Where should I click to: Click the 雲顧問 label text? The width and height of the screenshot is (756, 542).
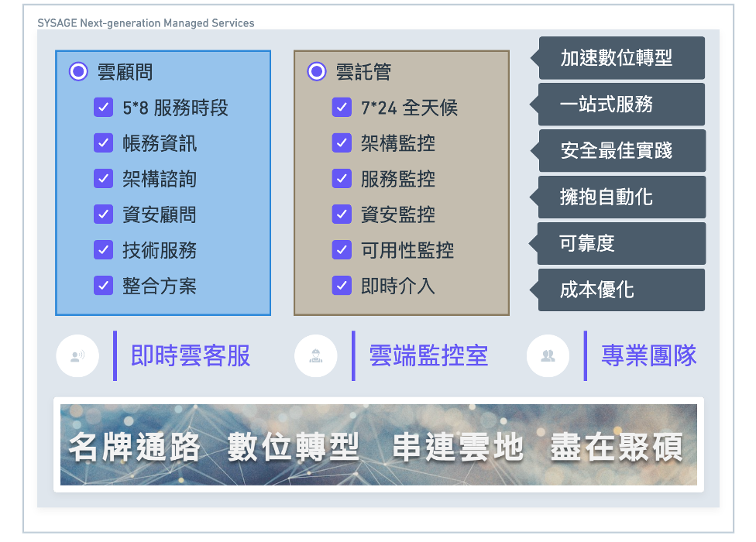coord(125,72)
